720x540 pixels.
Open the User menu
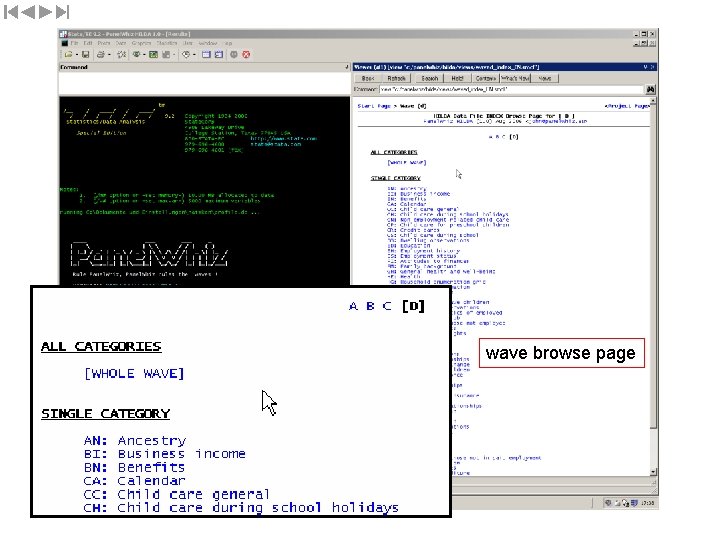(188, 43)
